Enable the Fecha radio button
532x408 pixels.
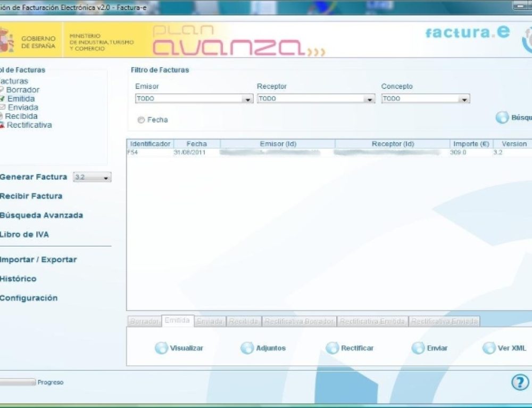(141, 120)
